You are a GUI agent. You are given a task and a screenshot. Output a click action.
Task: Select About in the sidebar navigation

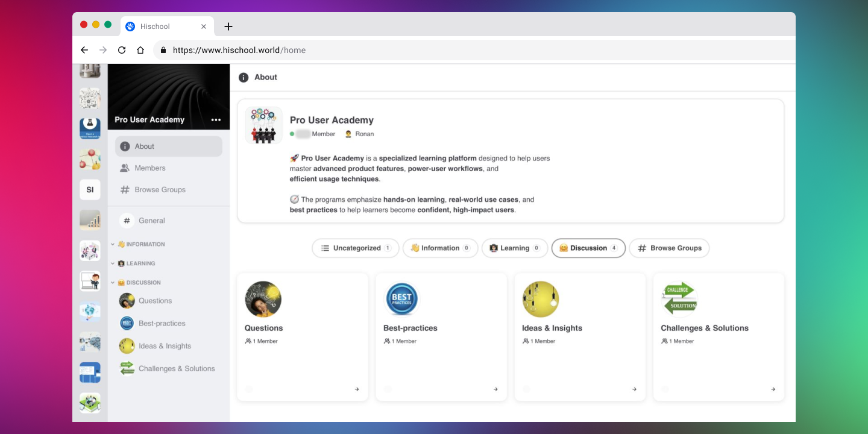pyautogui.click(x=169, y=146)
